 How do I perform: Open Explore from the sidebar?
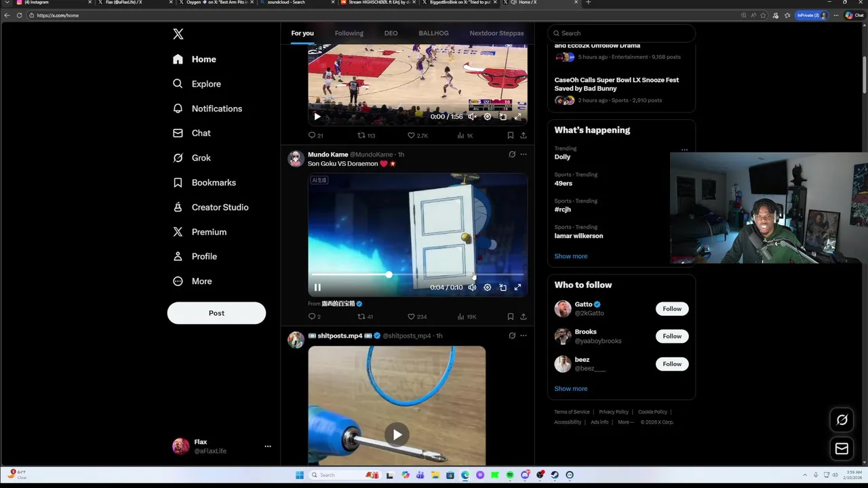[197, 84]
